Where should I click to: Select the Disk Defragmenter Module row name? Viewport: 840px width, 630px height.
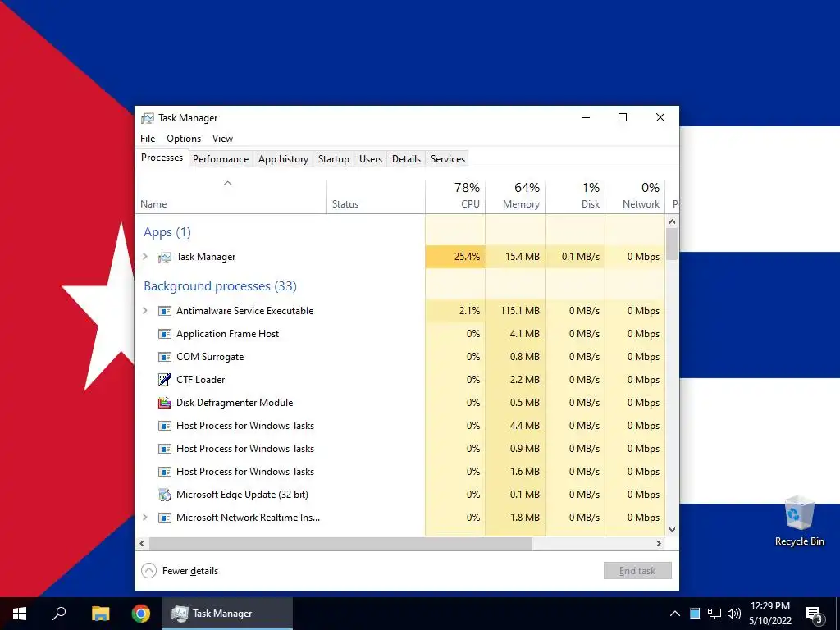(235, 403)
